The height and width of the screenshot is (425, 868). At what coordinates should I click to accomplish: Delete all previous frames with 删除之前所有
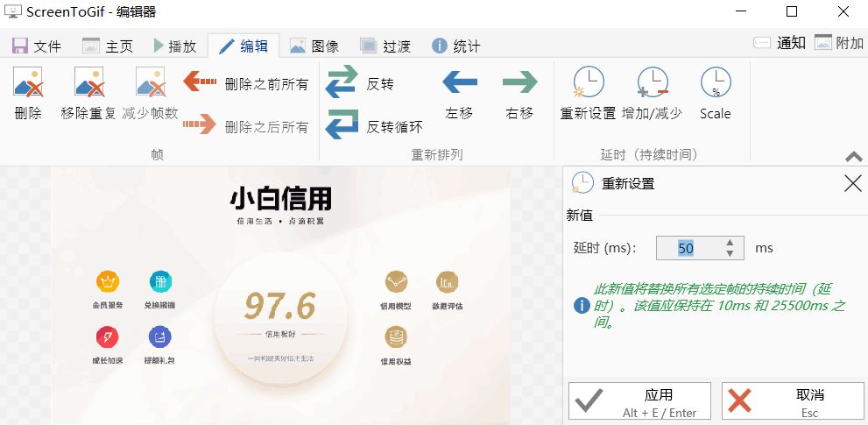[245, 83]
